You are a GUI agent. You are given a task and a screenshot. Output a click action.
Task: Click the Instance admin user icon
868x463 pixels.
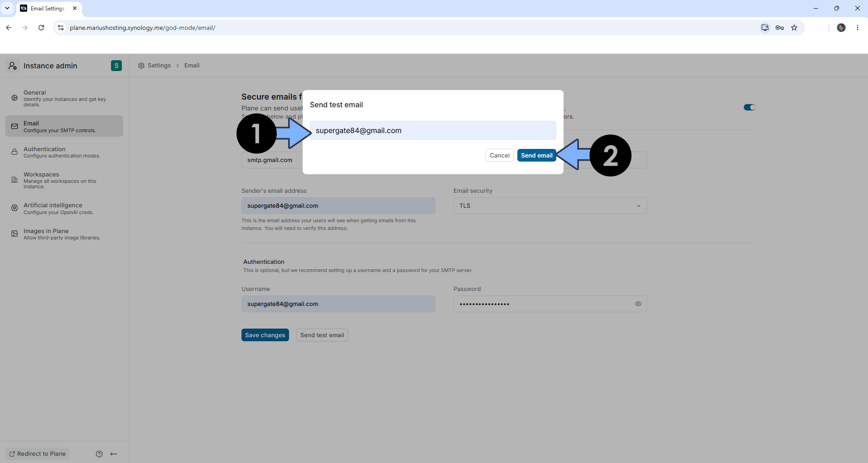[x=13, y=66]
